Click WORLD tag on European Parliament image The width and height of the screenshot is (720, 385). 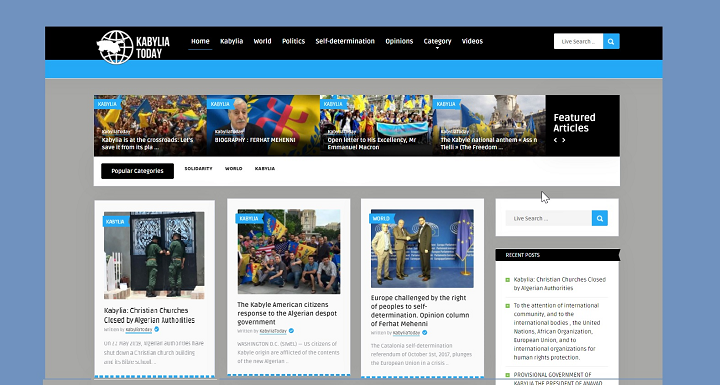point(381,218)
